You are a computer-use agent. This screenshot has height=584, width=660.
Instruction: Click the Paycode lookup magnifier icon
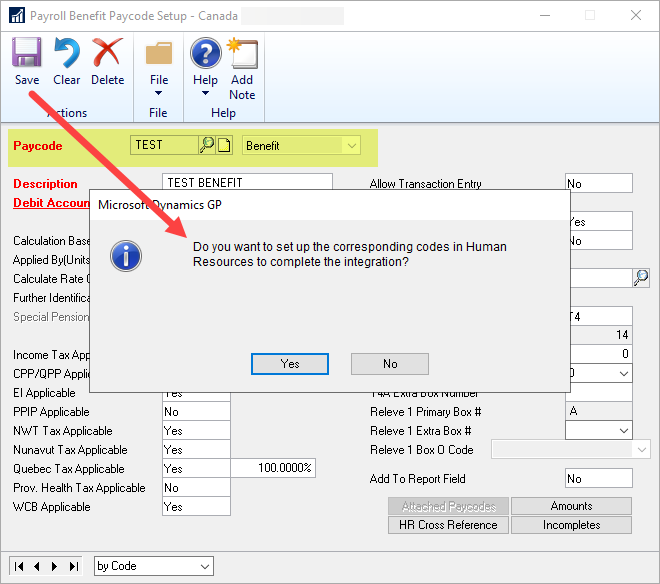tap(207, 145)
